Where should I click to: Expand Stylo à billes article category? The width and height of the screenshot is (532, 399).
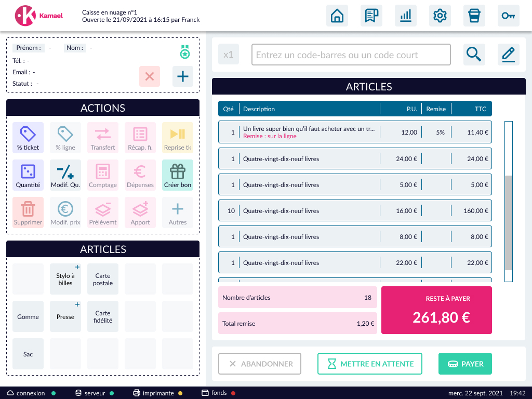point(65,280)
